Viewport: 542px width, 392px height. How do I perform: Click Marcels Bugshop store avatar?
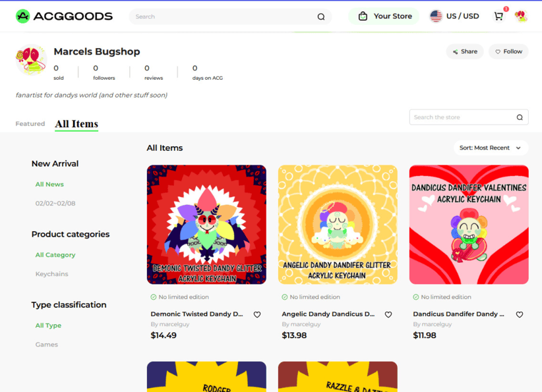(x=31, y=61)
